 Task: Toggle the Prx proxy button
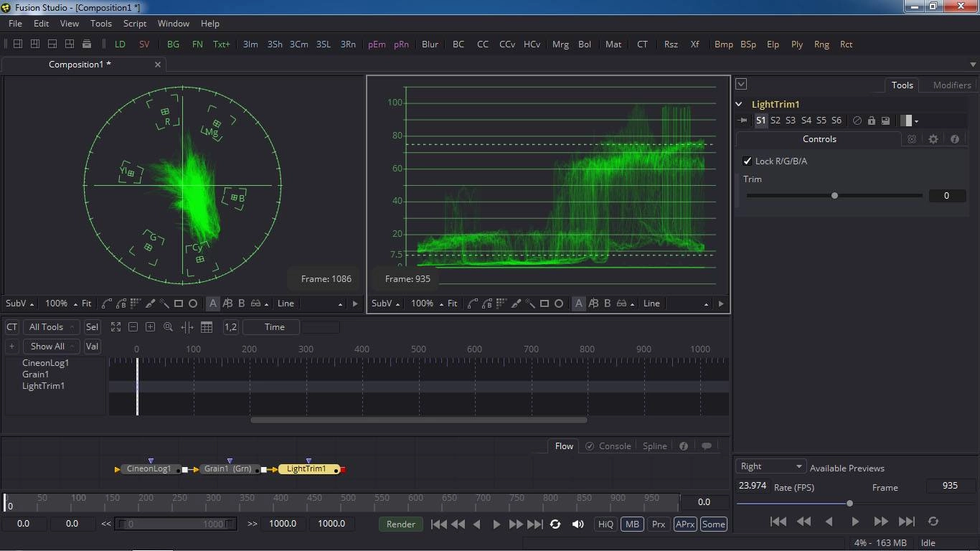[658, 524]
